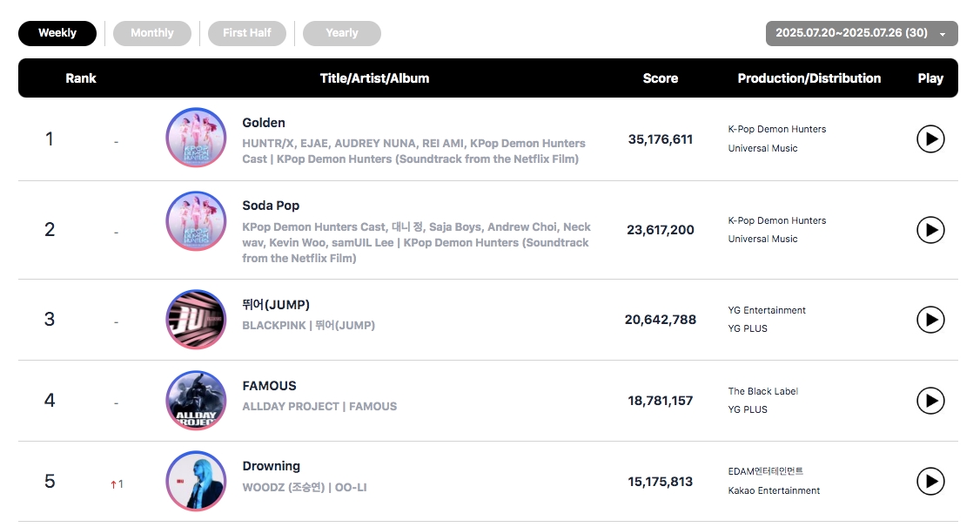This screenshot has height=527, width=980.
Task: Click Universal Music text in Soda Pop row
Action: [762, 239]
